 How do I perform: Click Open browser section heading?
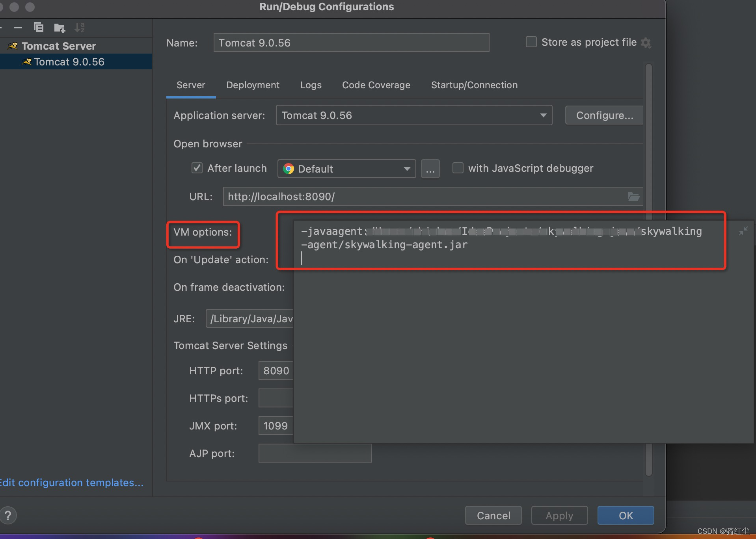coord(208,144)
